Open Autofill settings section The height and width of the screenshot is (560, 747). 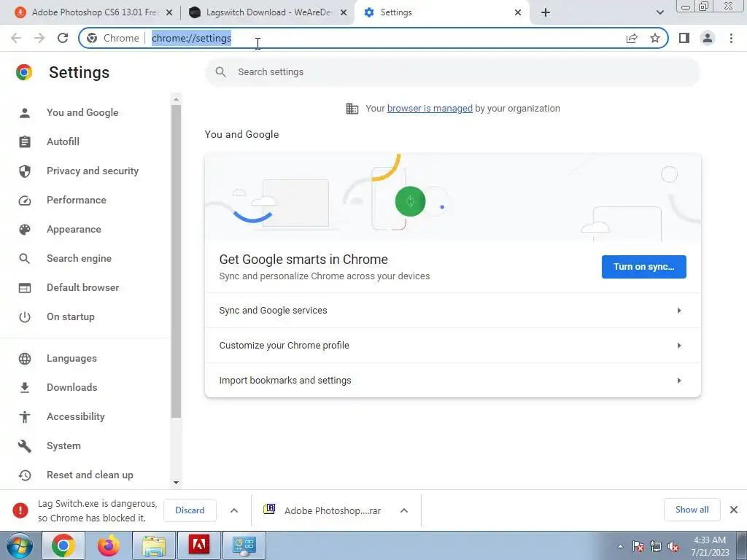tap(63, 141)
